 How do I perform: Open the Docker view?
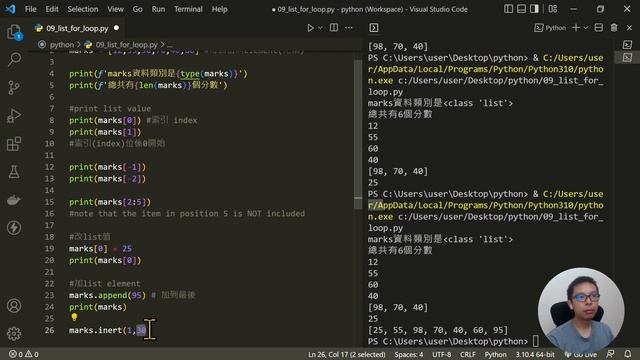pyautogui.click(x=14, y=200)
